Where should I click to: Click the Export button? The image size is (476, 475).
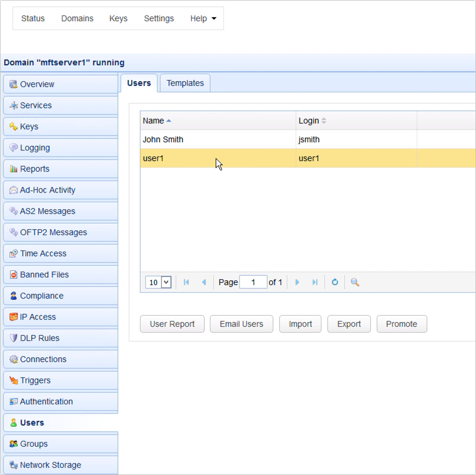click(x=348, y=324)
